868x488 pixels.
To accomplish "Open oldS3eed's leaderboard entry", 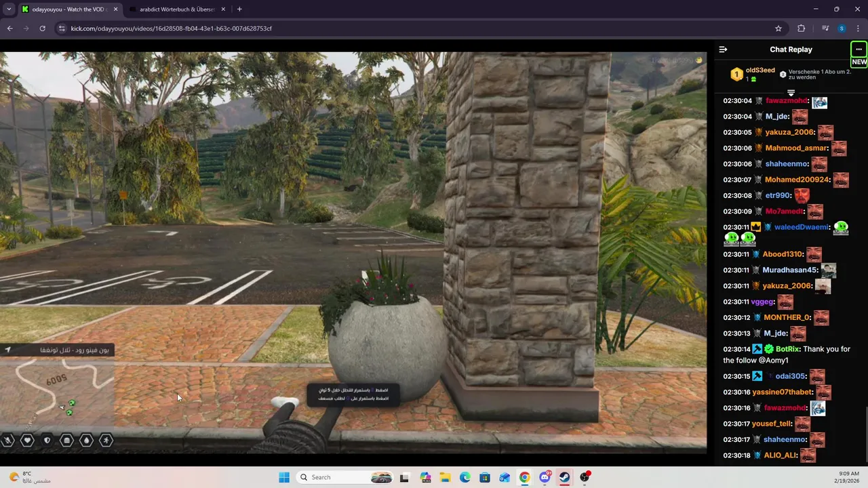I will 752,75.
